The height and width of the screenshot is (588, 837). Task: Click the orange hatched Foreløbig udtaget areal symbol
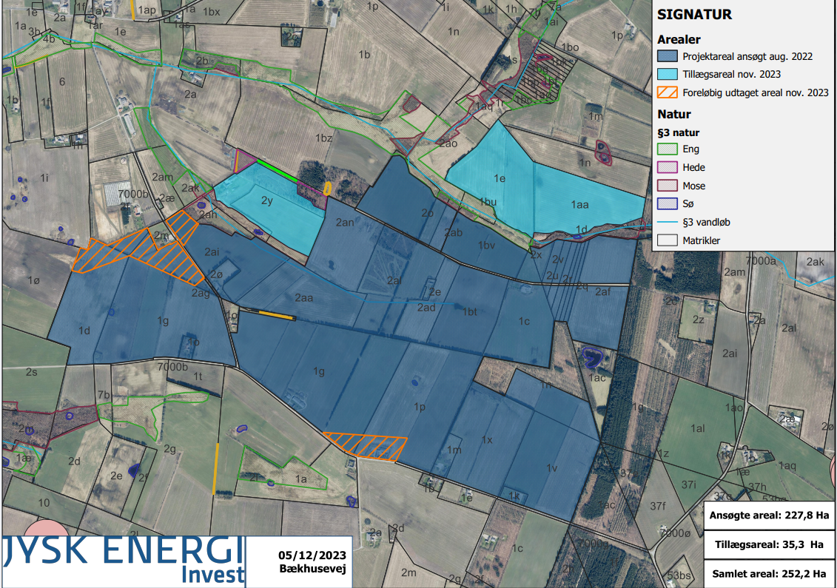tap(667, 92)
